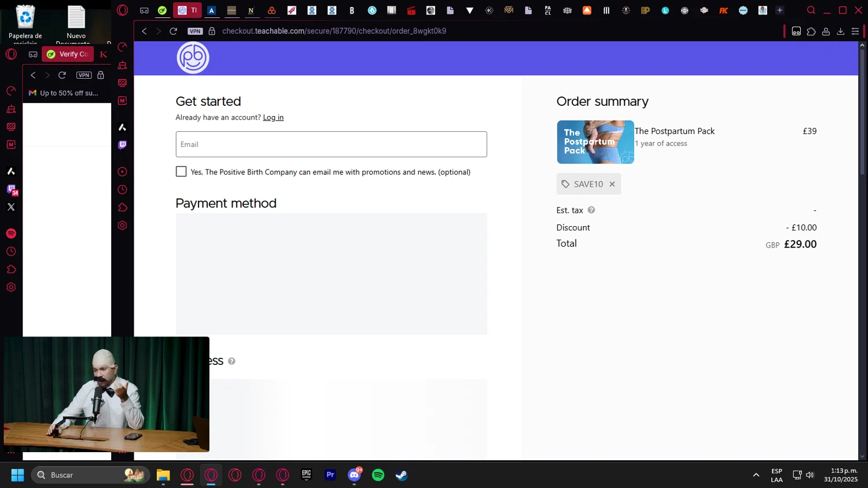
Task: Open GX Control gauge in front window sidebar
Action: (x=122, y=47)
